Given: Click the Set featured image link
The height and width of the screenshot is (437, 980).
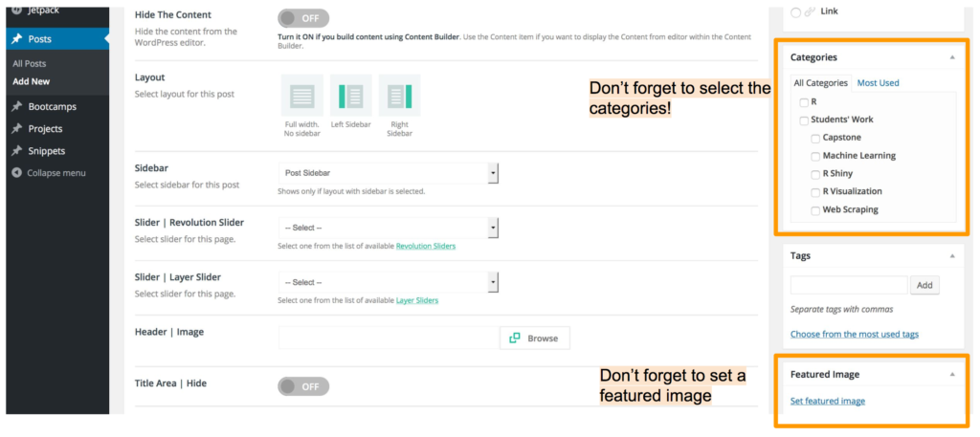Looking at the screenshot, I should coord(828,401).
